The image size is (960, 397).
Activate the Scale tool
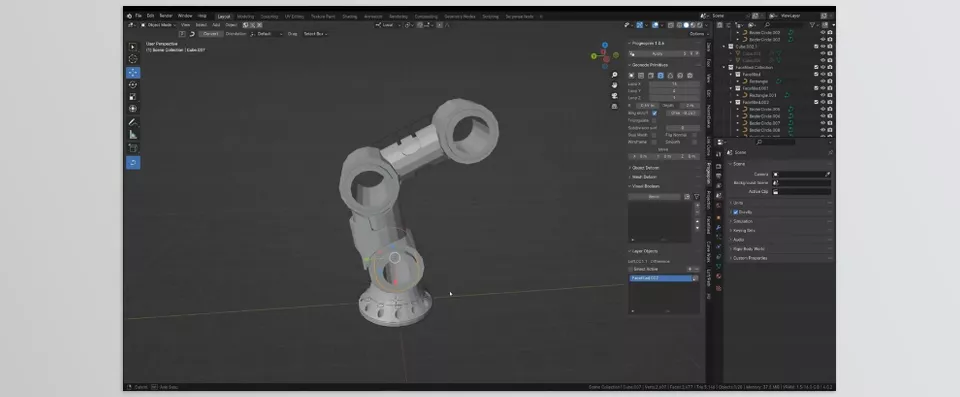pos(133,97)
